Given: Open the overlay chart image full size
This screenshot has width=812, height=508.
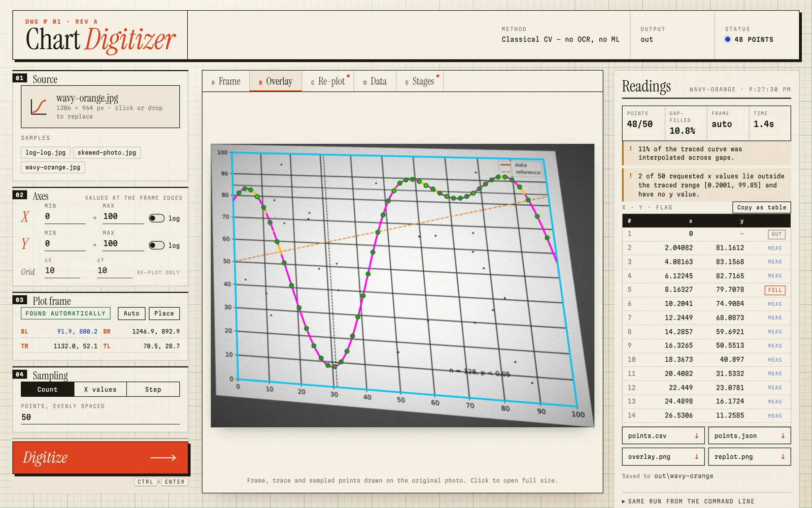Looking at the screenshot, I should 402,285.
